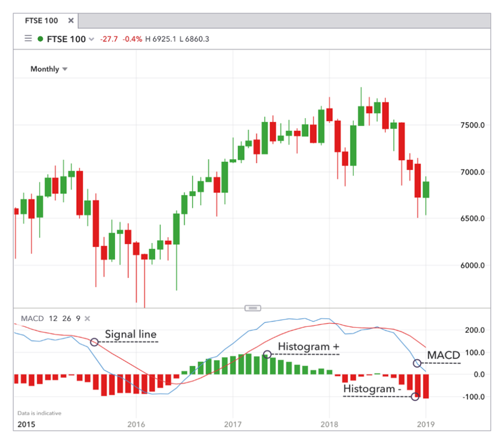The height and width of the screenshot is (444, 504).
Task: Expand the FTSE 100 instrument chevron
Action: click(91, 39)
